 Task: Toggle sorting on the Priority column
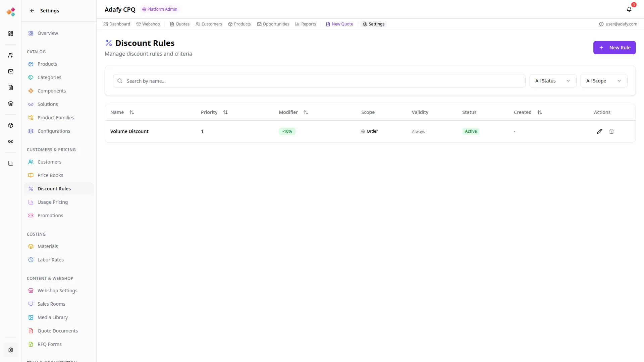225,112
